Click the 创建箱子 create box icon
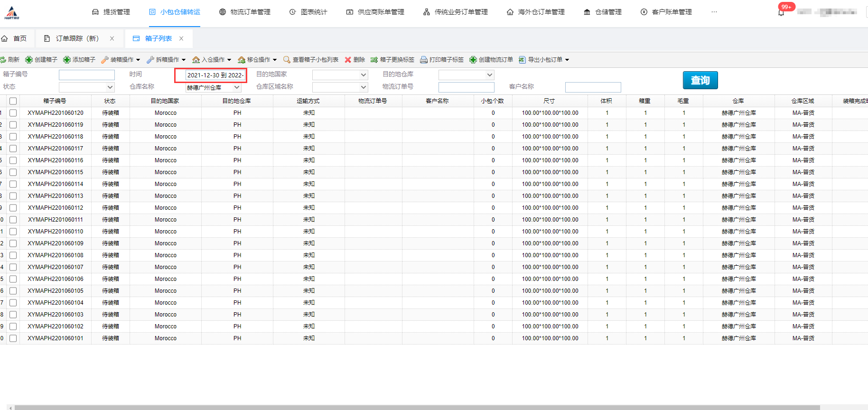Image resolution: width=868 pixels, height=410 pixels. pyautogui.click(x=29, y=60)
